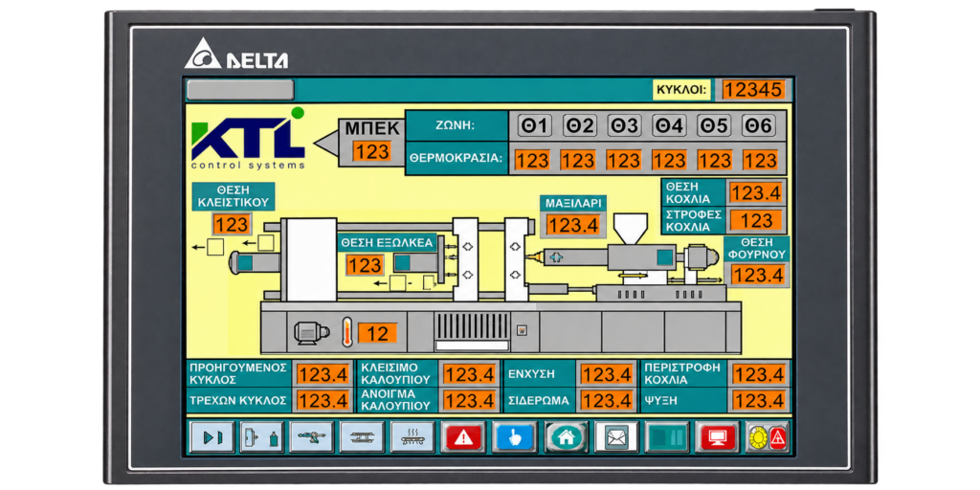Tap the ΘΕΣΗ ΚΛΕΙΣΤΙΚΟΥ value field

(232, 224)
